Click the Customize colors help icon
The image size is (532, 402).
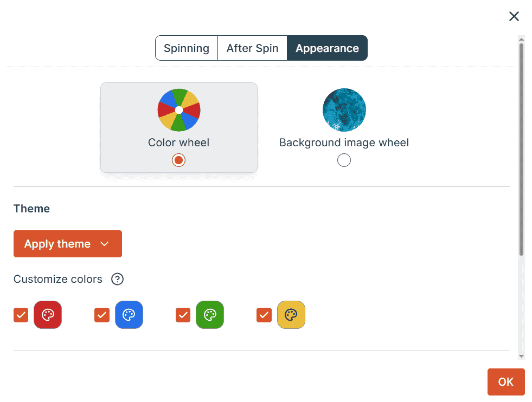pyautogui.click(x=118, y=279)
